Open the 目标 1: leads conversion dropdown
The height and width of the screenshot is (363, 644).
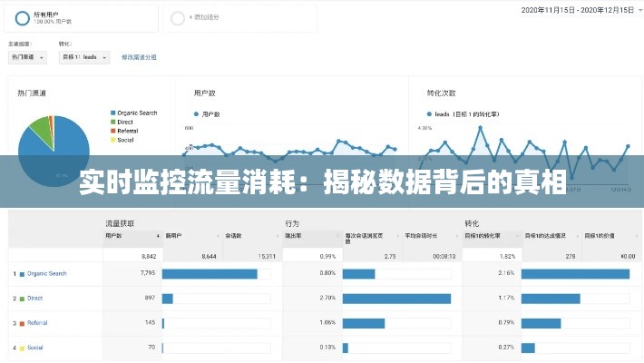click(x=84, y=57)
